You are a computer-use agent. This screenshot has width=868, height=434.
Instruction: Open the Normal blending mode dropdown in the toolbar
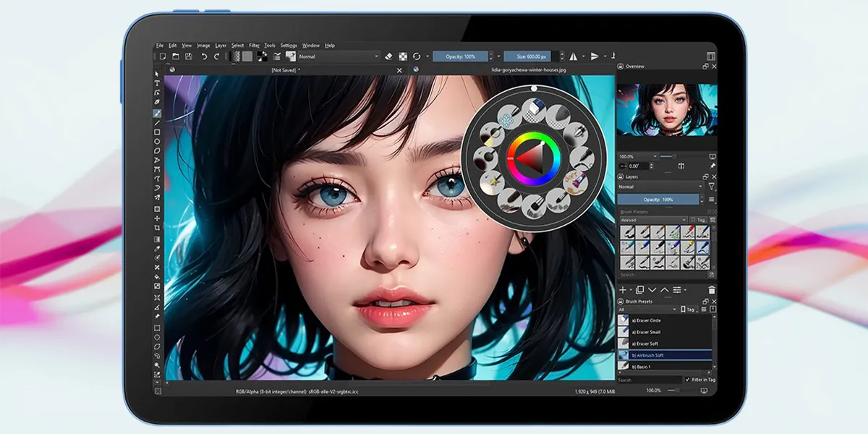click(337, 56)
